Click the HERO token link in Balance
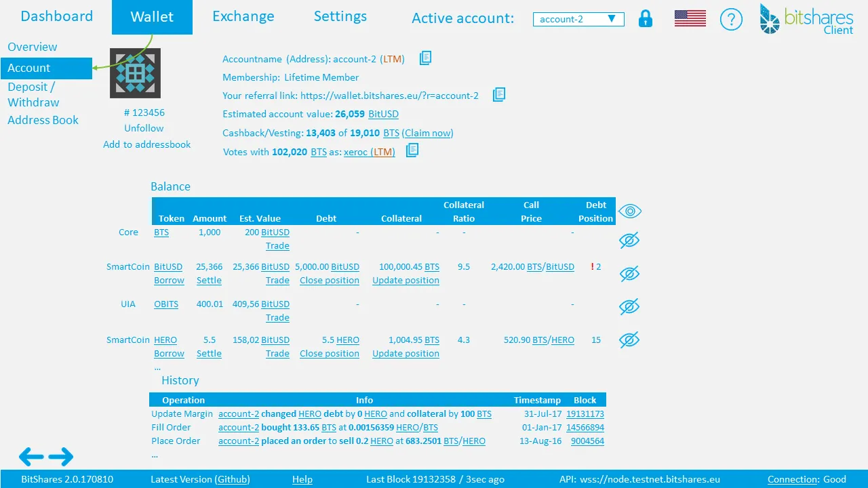The width and height of the screenshot is (868, 488). click(165, 340)
